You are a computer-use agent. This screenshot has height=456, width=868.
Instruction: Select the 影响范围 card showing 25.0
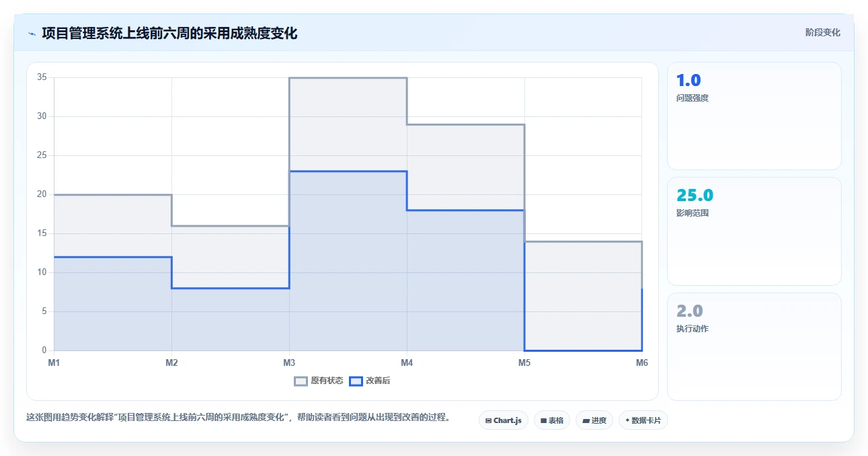pos(754,231)
